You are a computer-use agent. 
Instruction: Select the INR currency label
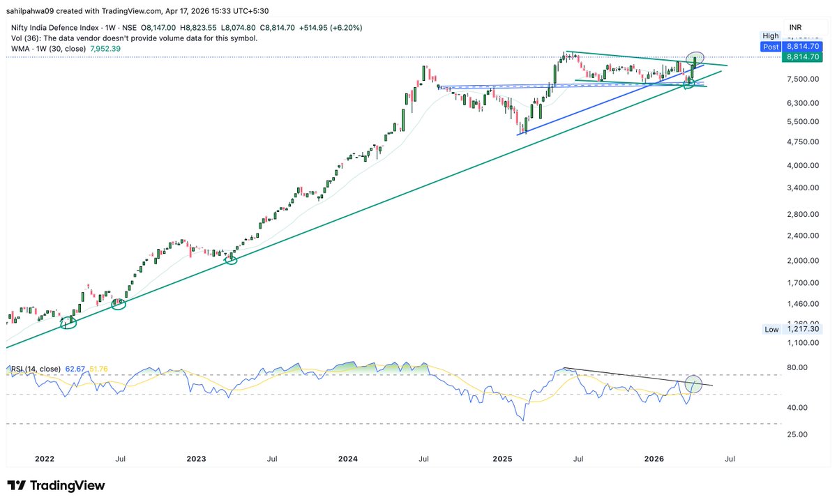click(795, 28)
